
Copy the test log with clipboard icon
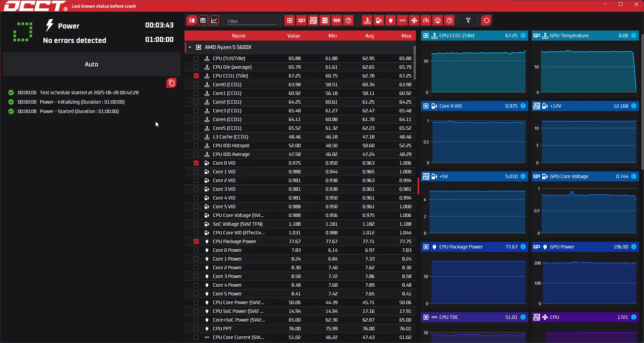tap(171, 83)
